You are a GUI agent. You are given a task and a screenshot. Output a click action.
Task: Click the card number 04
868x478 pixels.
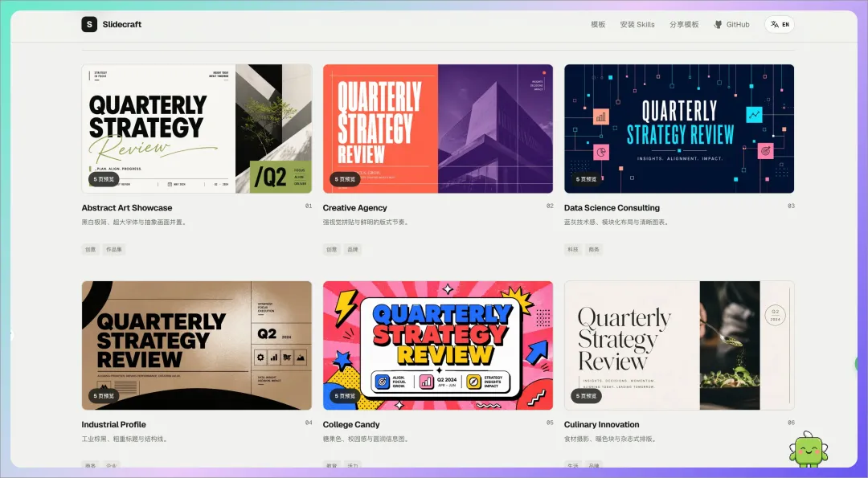(309, 423)
